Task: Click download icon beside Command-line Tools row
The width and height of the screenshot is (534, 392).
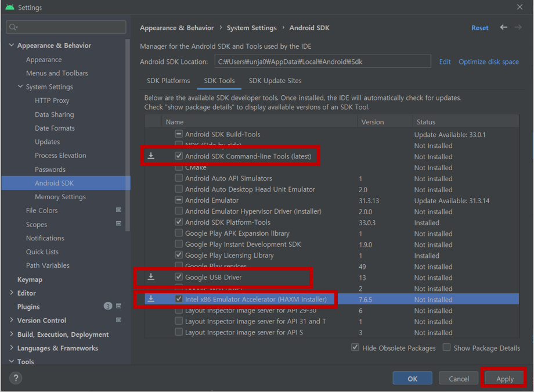Action: [151, 156]
